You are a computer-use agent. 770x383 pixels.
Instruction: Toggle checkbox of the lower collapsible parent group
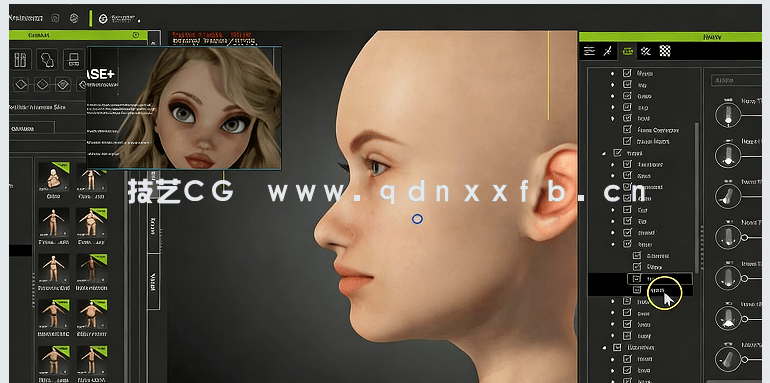[617, 347]
